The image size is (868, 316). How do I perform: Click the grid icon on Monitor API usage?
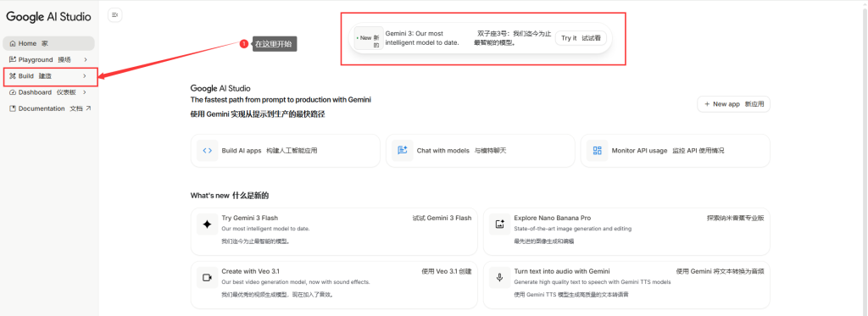[598, 151]
